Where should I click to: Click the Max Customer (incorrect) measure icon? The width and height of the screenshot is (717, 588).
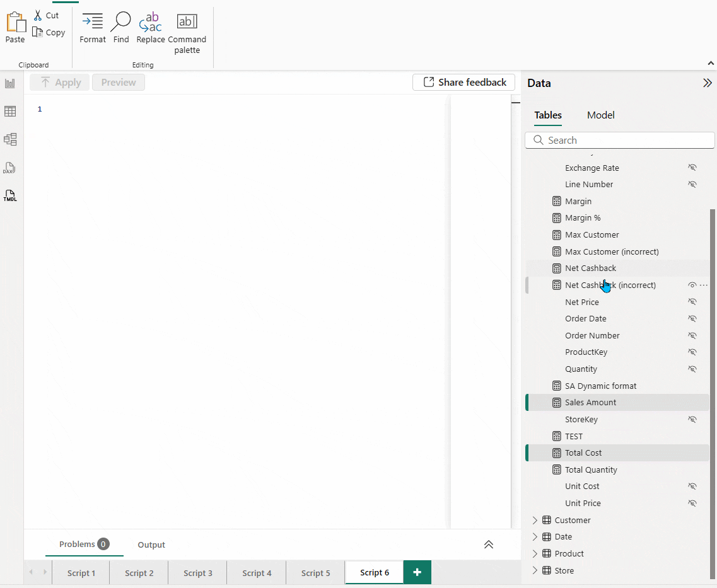[x=556, y=251]
